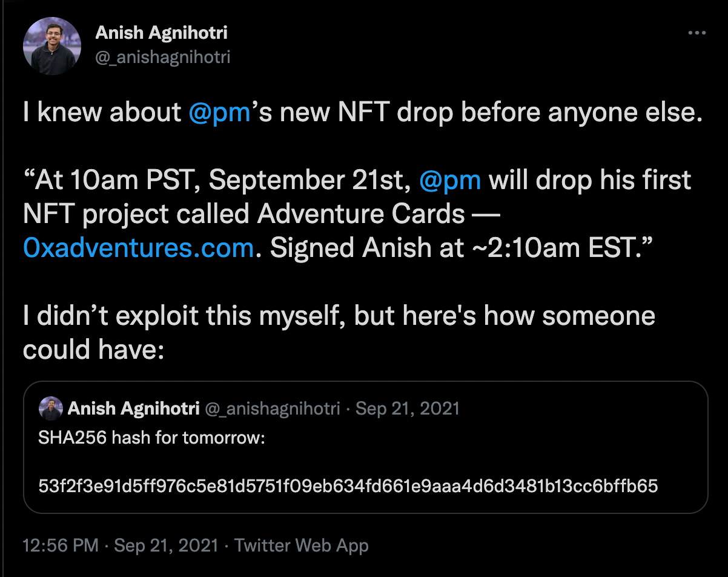Image resolution: width=728 pixels, height=577 pixels.
Task: Click the tweet's three-dot More menu
Action: point(697,33)
